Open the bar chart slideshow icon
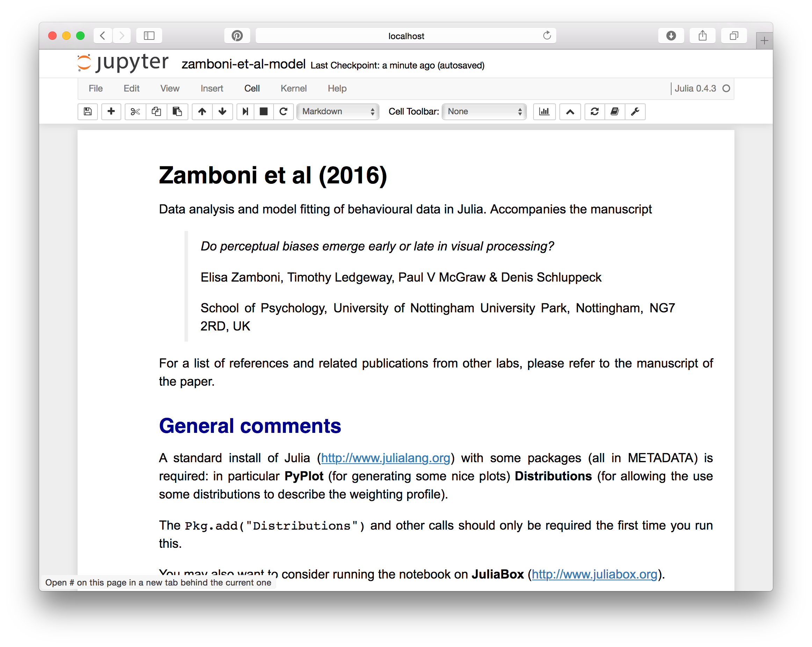 544,111
